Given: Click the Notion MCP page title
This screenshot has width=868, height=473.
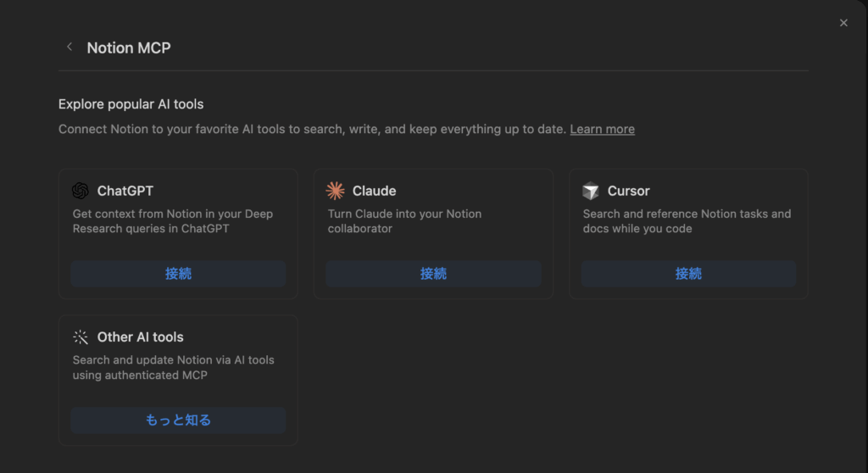Looking at the screenshot, I should pos(129,47).
